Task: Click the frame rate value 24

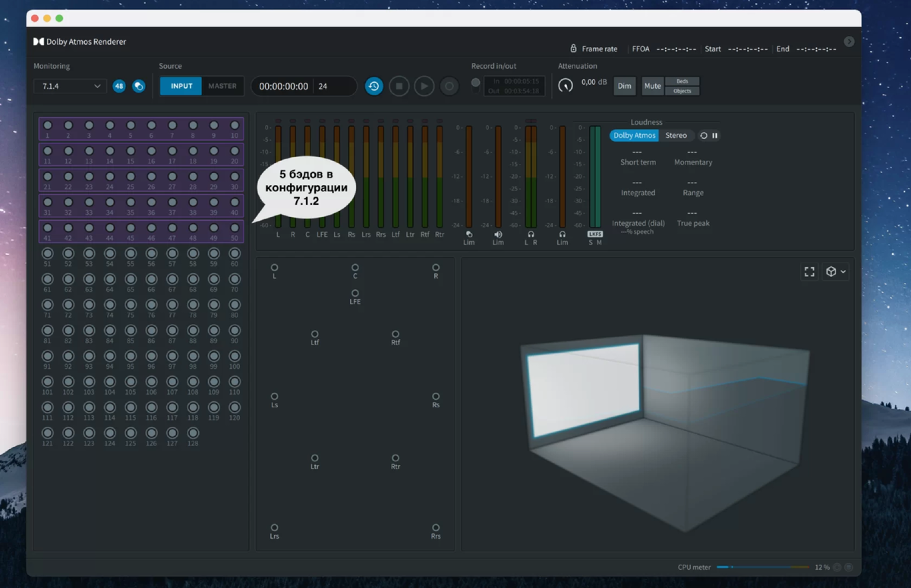Action: (323, 86)
